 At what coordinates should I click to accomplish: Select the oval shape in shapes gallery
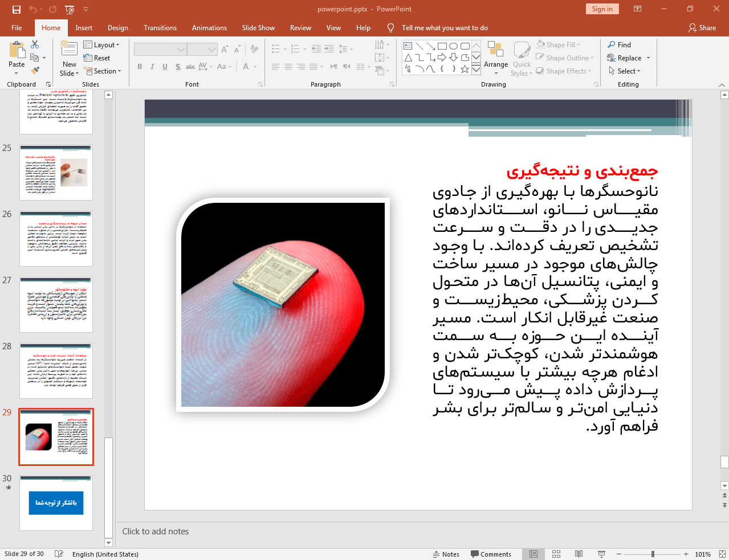click(453, 46)
